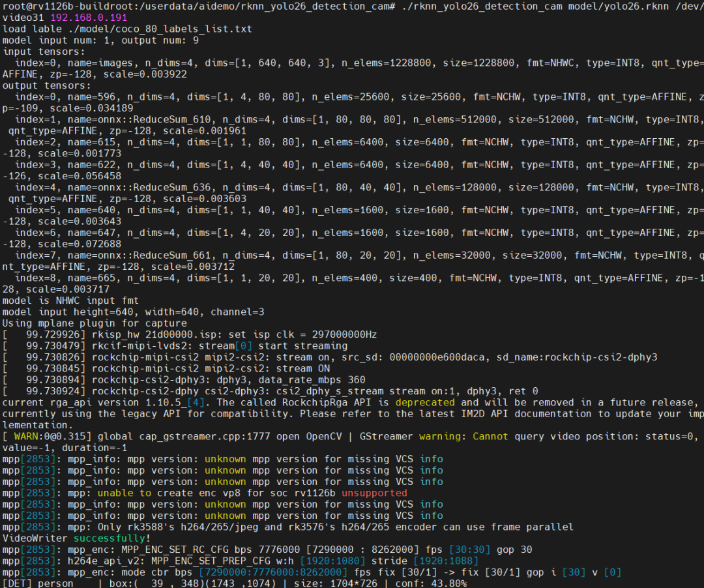Click the blue '[7290000:7776000:8262000]' bps value
The height and width of the screenshot is (588, 704).
click(x=273, y=572)
